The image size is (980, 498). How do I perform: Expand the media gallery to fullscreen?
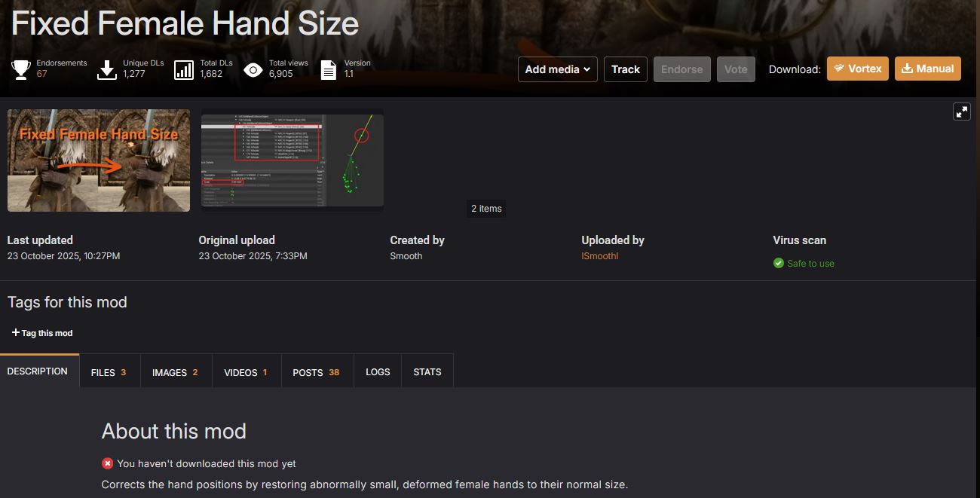(962, 112)
